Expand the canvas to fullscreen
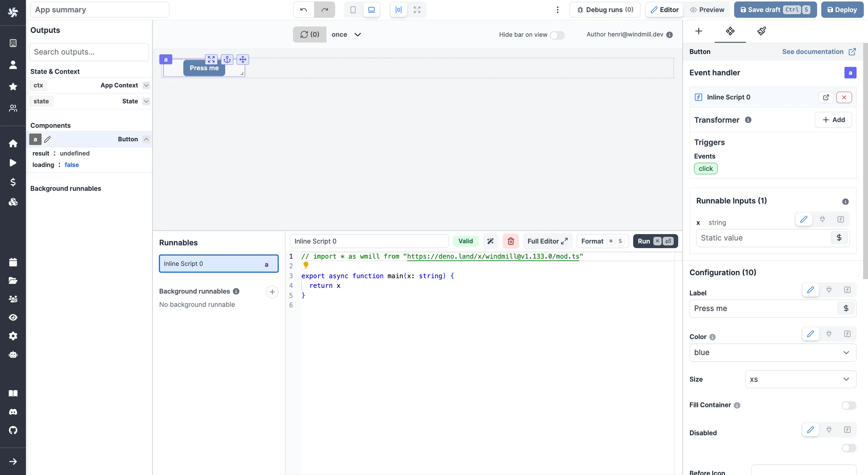 tap(417, 9)
